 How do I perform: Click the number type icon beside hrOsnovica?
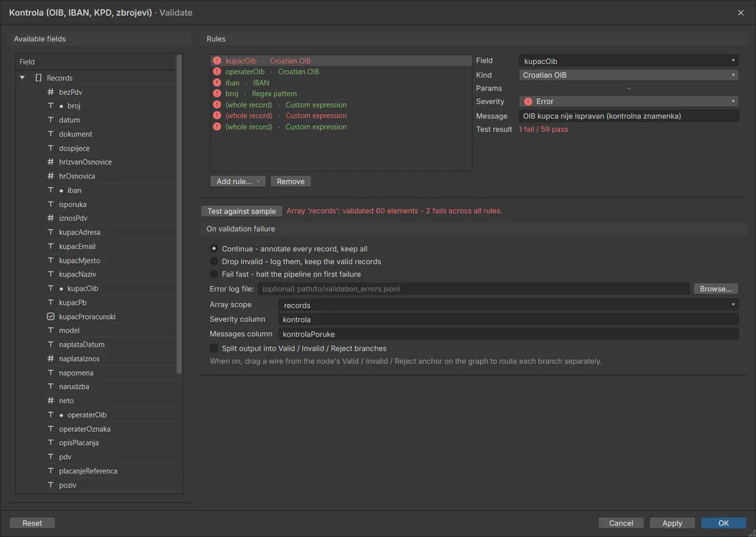click(x=51, y=176)
